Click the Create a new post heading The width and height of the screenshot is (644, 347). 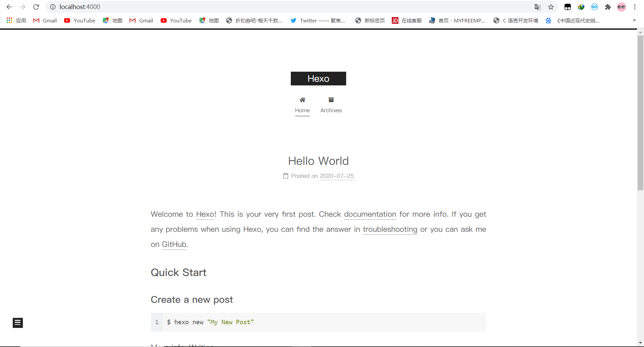192,300
